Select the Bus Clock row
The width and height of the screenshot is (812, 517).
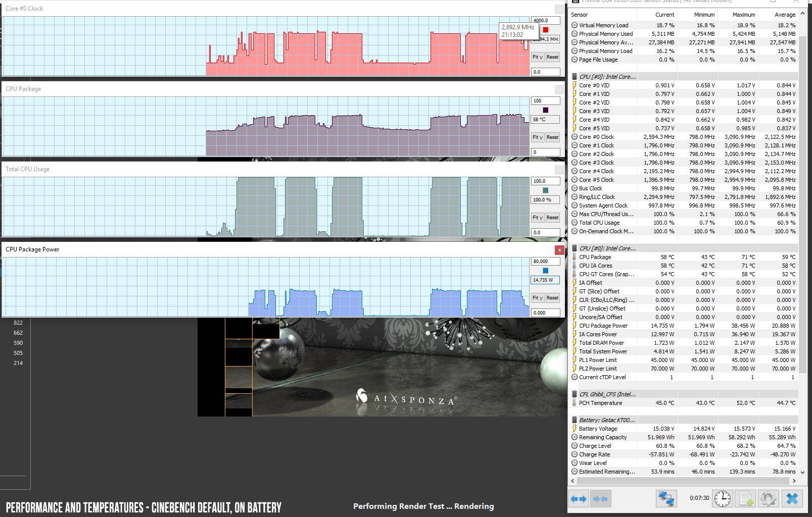683,188
